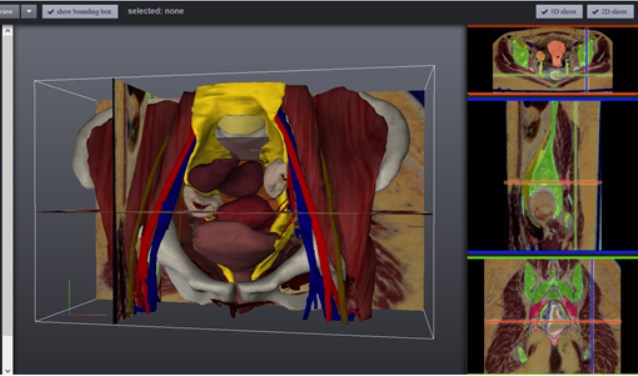The width and height of the screenshot is (638, 376).
Task: Click the down arrow of left scrollbar
Action: 8,369
